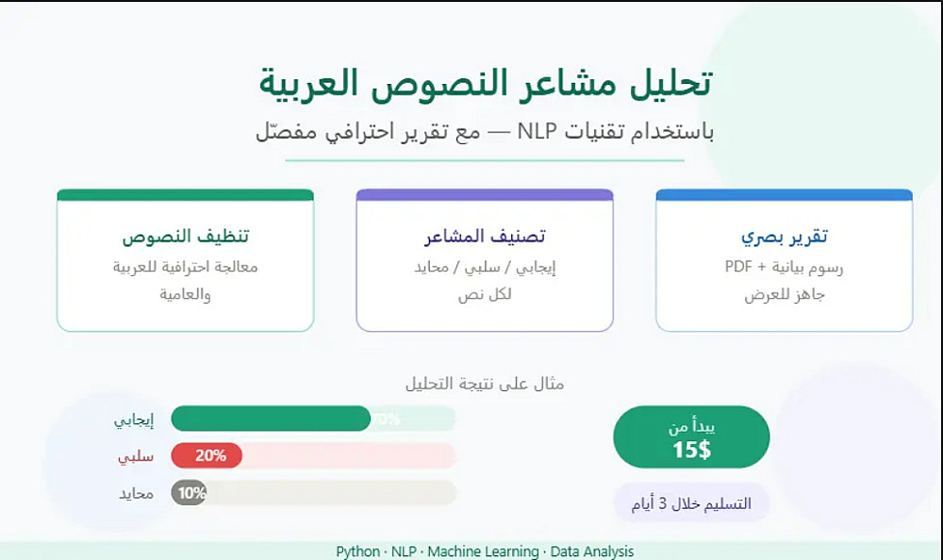Click the Data Analysis tag in footer
The height and width of the screenshot is (560, 943).
click(592, 552)
